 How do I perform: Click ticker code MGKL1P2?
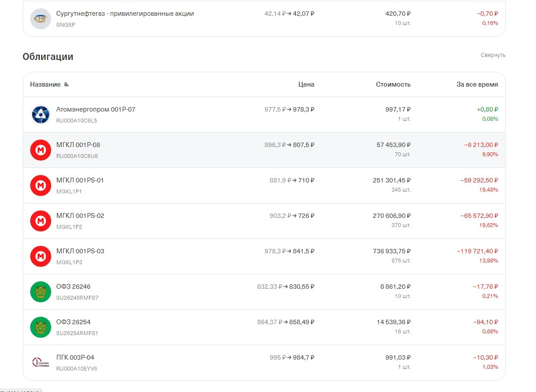point(69,227)
